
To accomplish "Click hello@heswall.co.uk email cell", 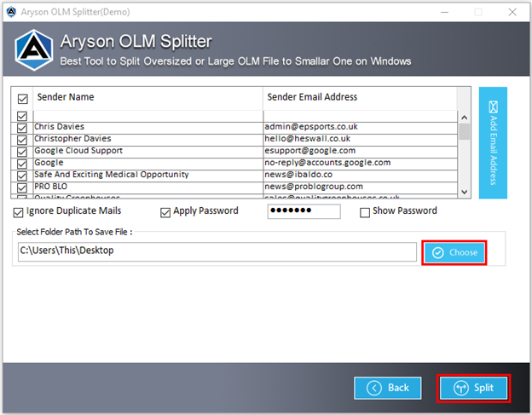I will click(x=361, y=139).
